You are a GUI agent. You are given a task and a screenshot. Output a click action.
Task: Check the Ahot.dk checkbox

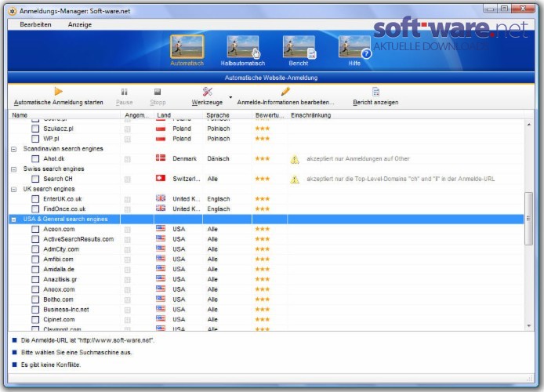click(35, 159)
